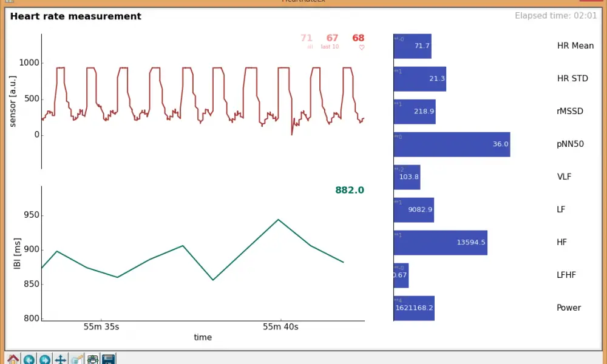The width and height of the screenshot is (607, 364).
Task: Click the "HR Mean" label
Action: (575, 45)
